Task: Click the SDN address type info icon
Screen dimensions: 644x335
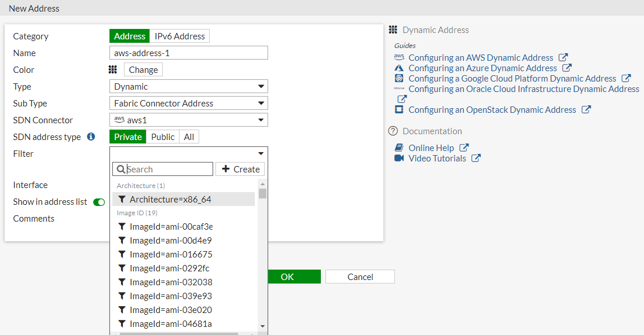Action: (x=91, y=137)
